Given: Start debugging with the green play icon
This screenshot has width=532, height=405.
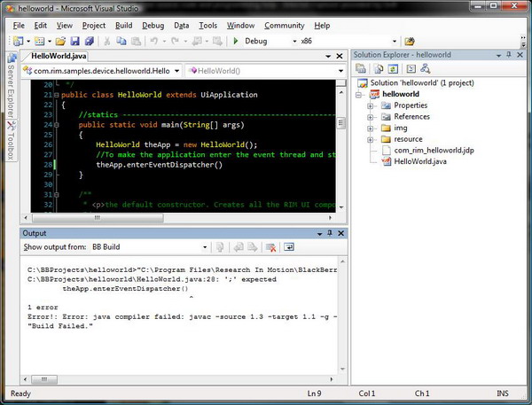Looking at the screenshot, I should (236, 42).
